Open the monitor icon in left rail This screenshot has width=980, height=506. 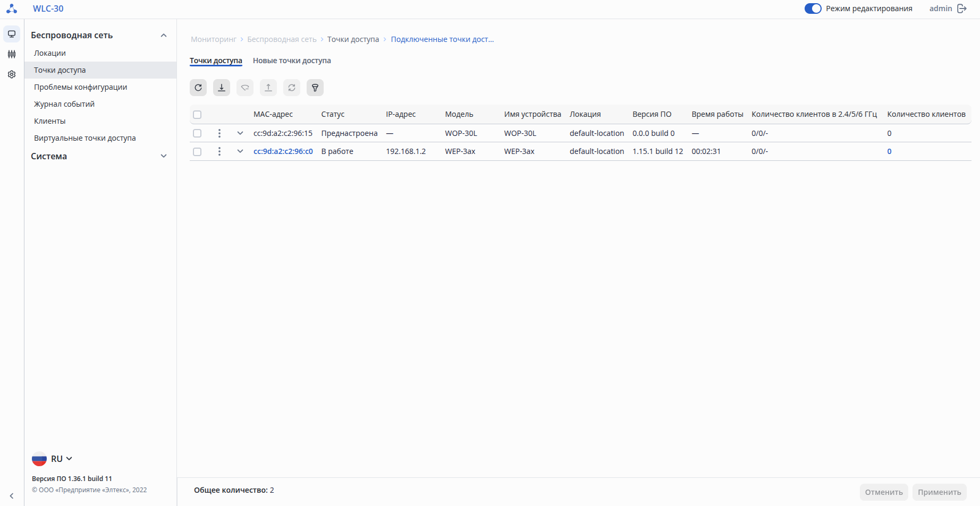pos(12,34)
